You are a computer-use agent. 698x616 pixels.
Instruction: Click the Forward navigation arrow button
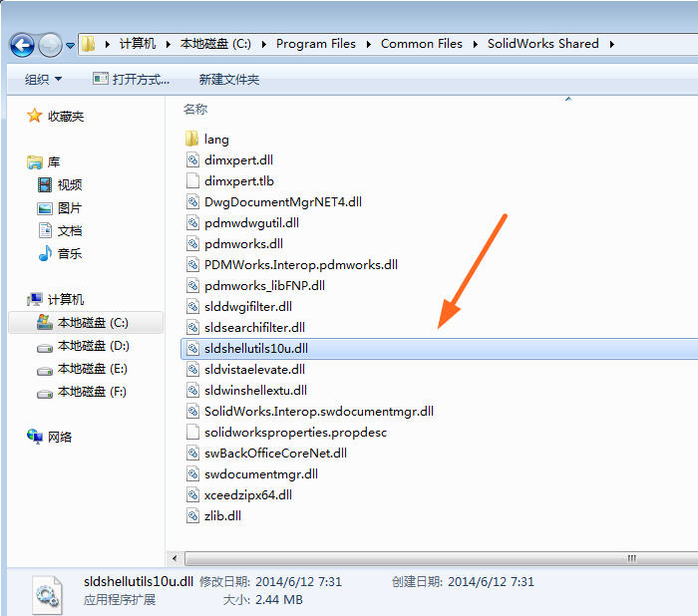pyautogui.click(x=49, y=44)
